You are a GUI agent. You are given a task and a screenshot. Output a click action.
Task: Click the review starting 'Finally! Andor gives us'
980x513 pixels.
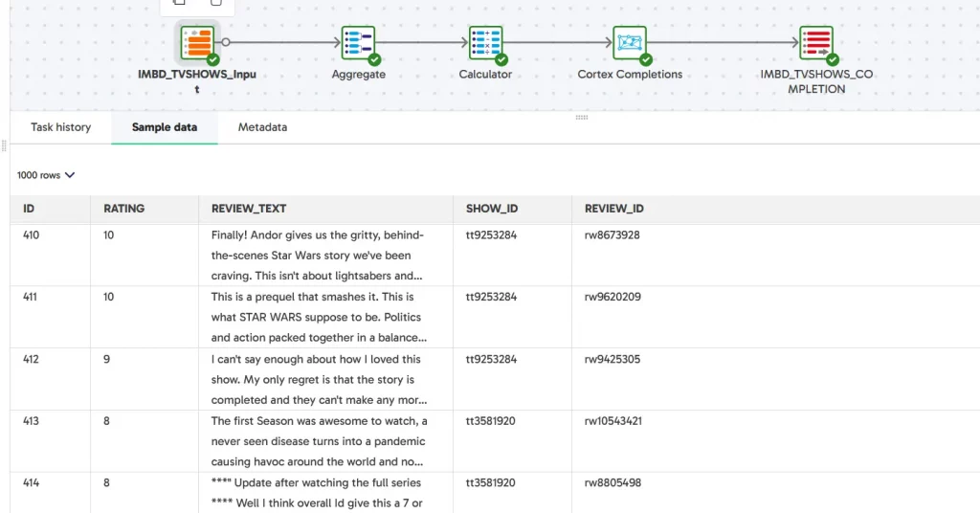click(319, 255)
